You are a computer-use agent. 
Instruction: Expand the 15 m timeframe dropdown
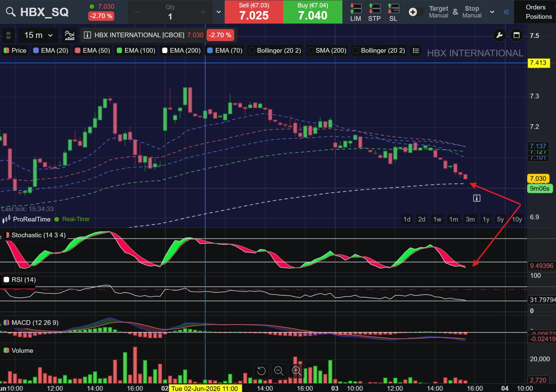tap(39, 35)
